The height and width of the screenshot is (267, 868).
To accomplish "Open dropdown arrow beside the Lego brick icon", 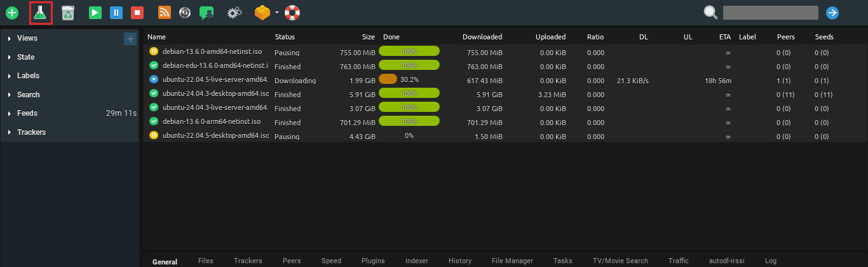I will tap(277, 13).
